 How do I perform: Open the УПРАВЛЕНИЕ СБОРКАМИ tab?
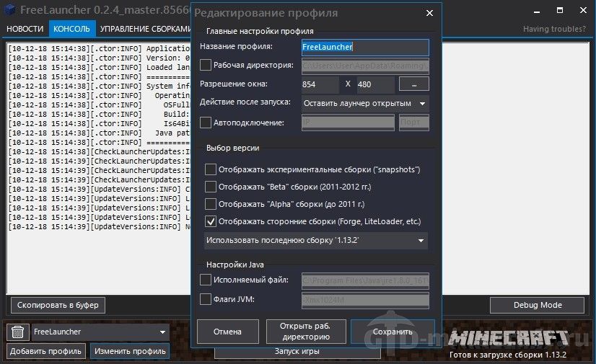pyautogui.click(x=144, y=29)
